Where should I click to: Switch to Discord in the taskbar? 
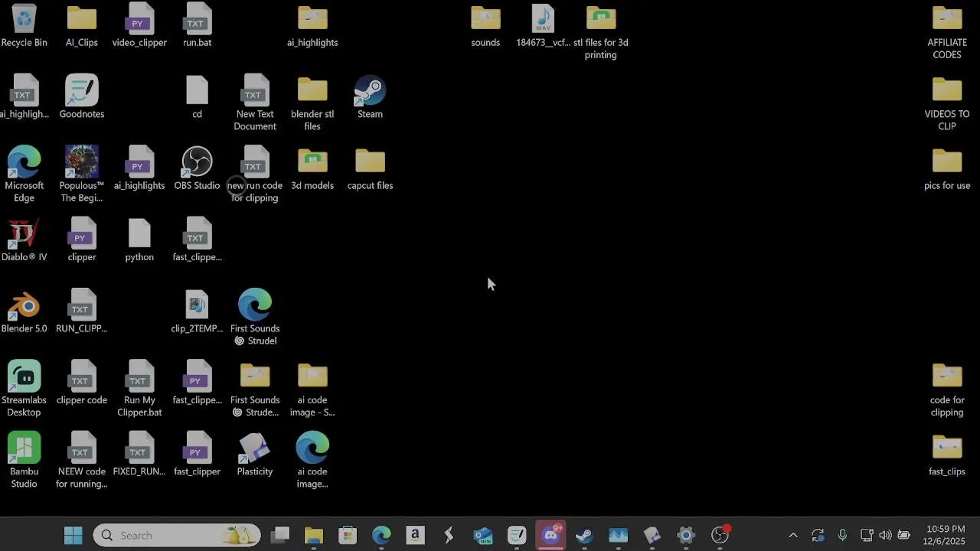click(551, 536)
